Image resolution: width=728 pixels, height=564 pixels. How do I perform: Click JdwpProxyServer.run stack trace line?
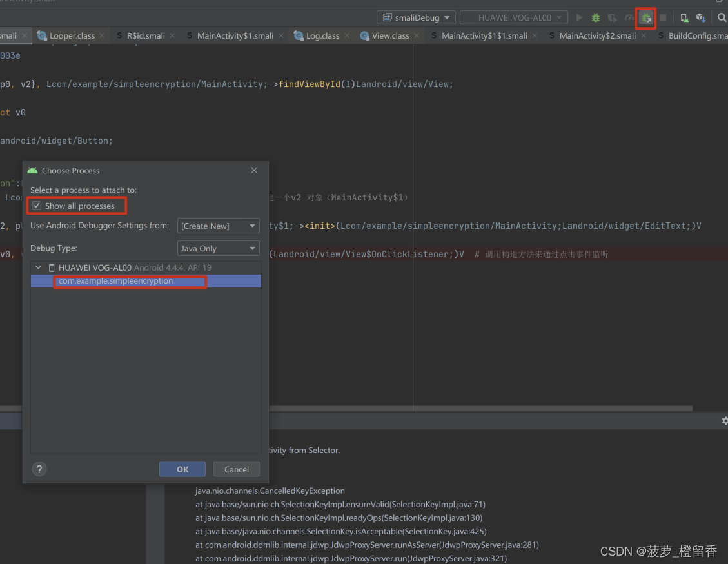point(351,558)
